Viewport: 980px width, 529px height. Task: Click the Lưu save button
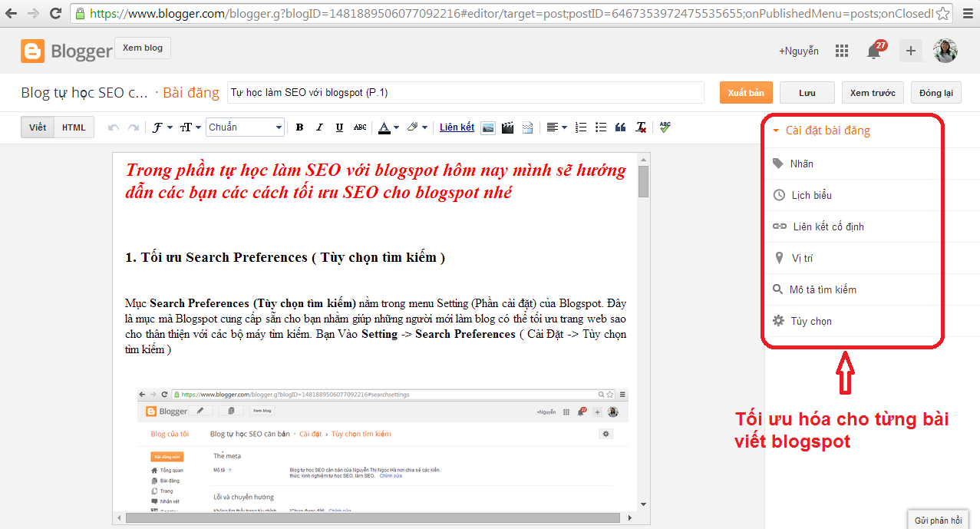point(807,93)
